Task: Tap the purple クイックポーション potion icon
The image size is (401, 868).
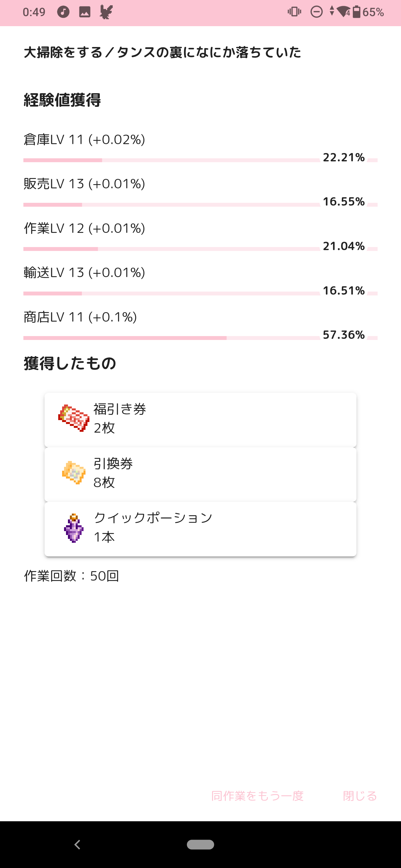Action: click(74, 528)
